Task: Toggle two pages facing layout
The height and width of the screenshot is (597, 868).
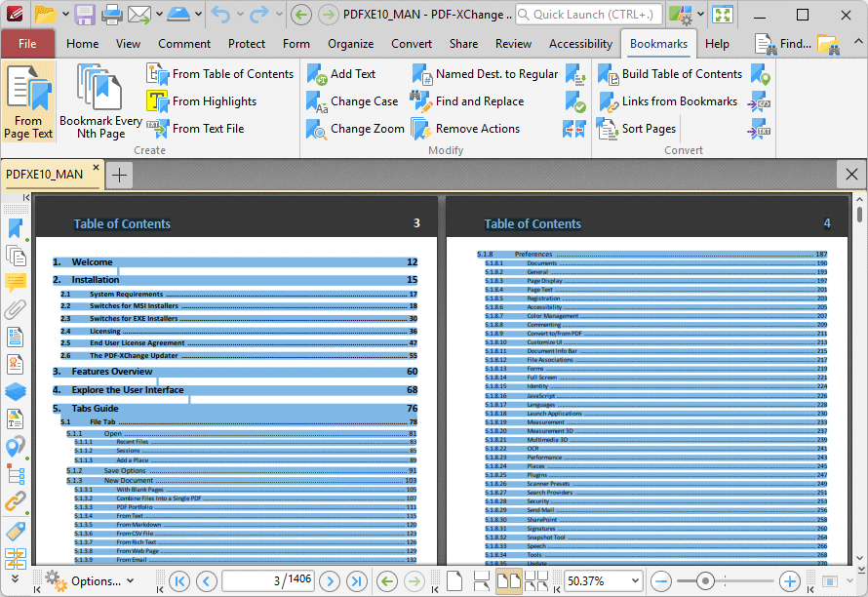Action: coord(508,581)
